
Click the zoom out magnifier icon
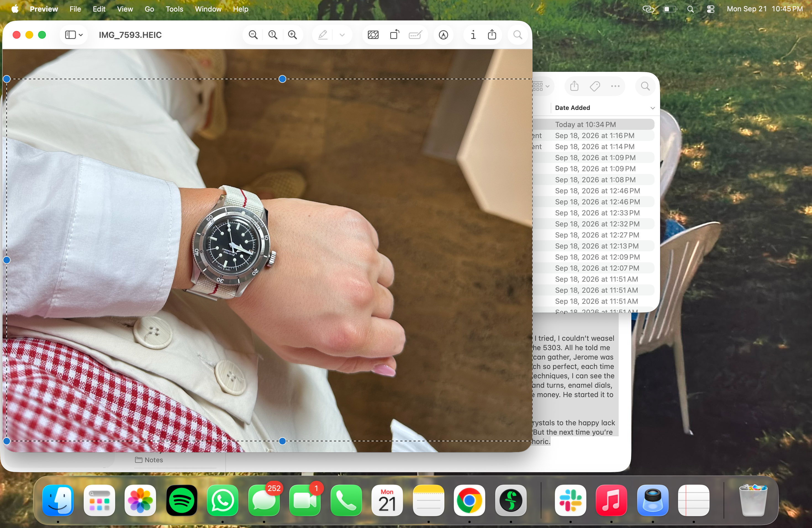(x=253, y=35)
